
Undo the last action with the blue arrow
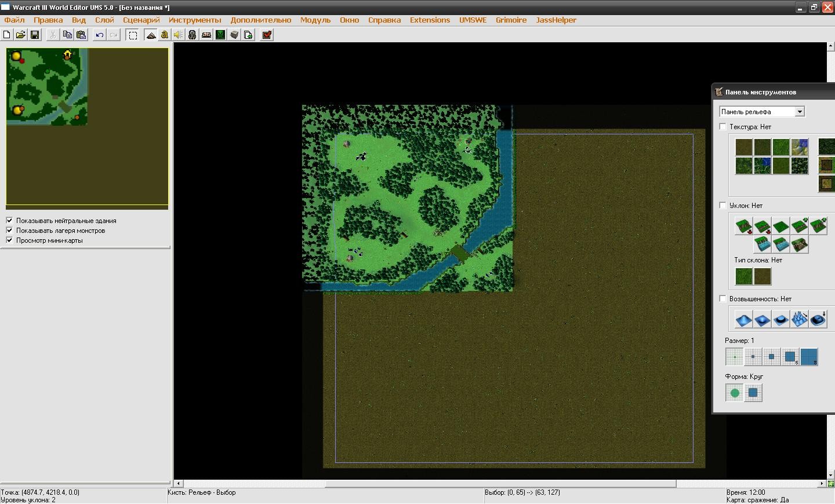click(100, 35)
